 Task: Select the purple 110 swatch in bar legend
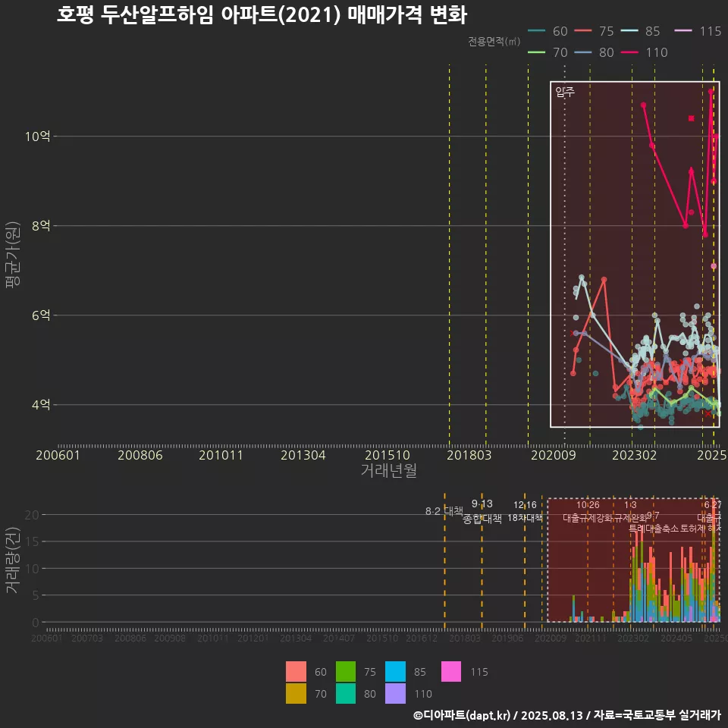395,693
